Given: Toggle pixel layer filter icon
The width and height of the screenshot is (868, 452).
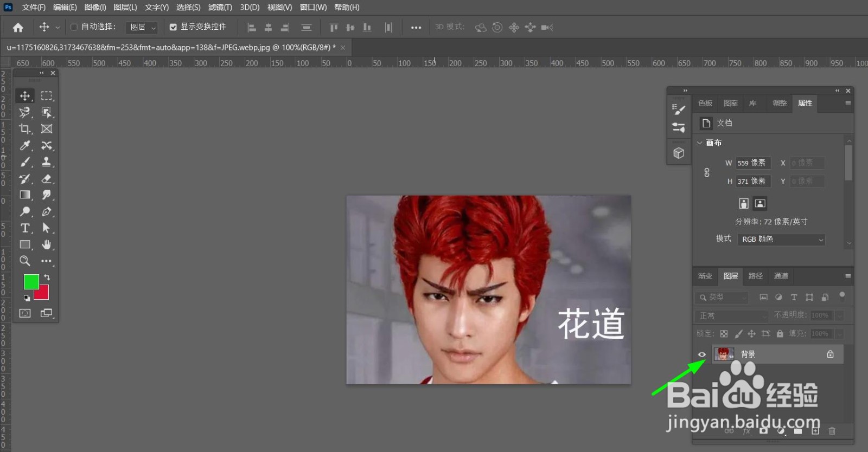Looking at the screenshot, I should 763,297.
